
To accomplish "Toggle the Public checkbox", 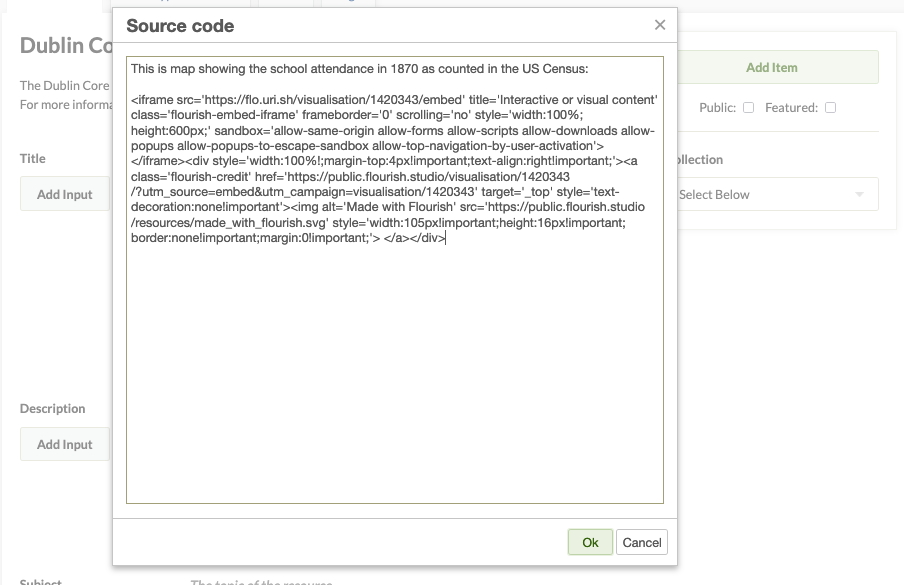I will [x=748, y=108].
